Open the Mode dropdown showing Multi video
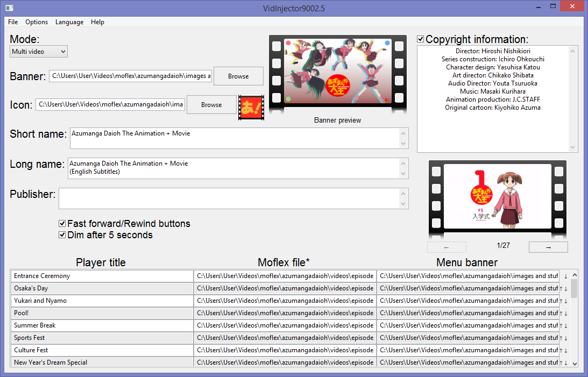 pyautogui.click(x=39, y=52)
